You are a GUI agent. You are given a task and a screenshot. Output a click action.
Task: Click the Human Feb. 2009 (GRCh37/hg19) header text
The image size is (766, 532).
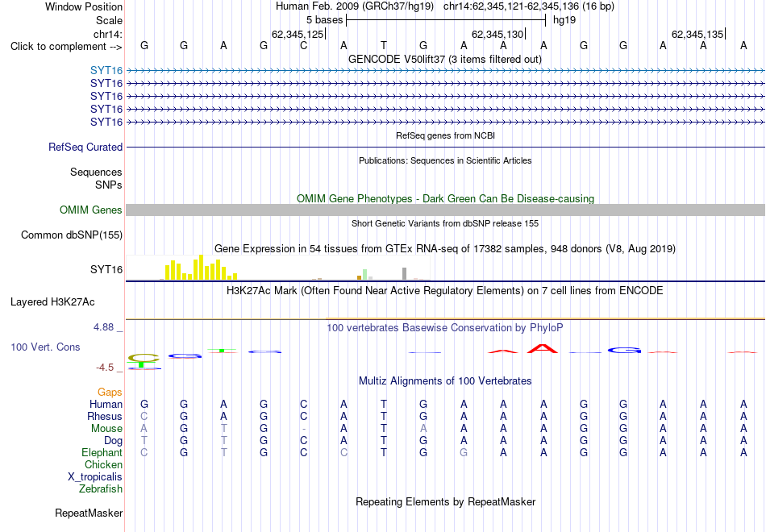pyautogui.click(x=355, y=6)
